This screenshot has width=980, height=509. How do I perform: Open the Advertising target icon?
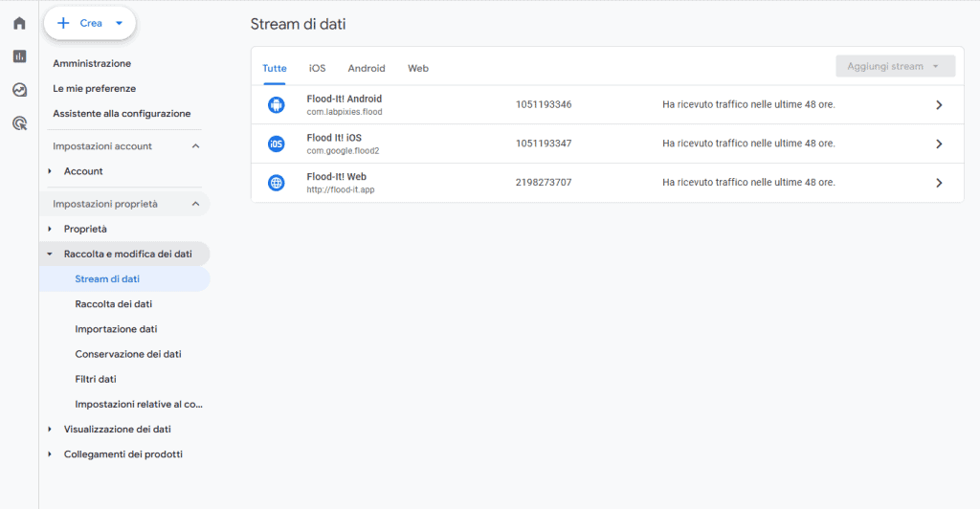tap(19, 123)
